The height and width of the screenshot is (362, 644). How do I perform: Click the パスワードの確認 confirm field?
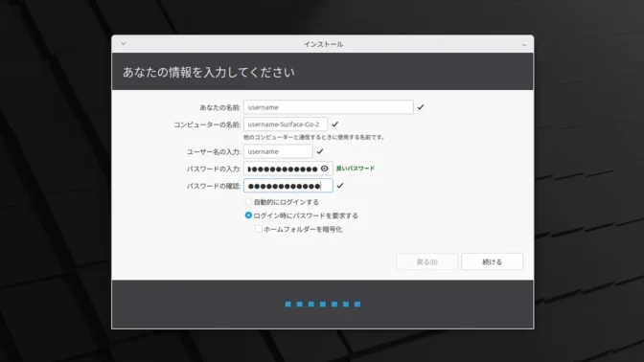287,186
